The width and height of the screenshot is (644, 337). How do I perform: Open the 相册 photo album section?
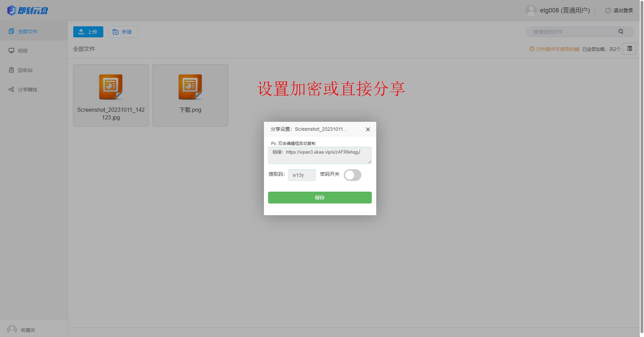click(x=11, y=51)
